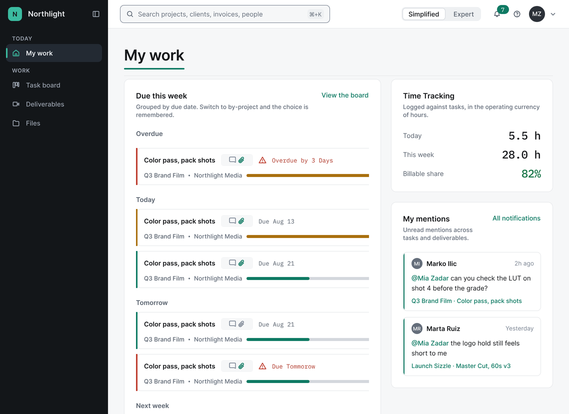The height and width of the screenshot is (414, 569).
Task: Click the Northlight logo icon
Action: [15, 14]
